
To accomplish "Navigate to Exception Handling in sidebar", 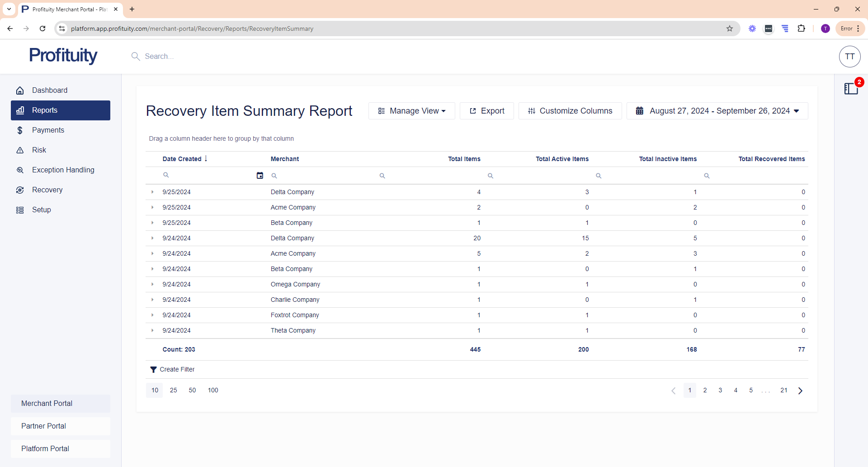I will (x=63, y=170).
